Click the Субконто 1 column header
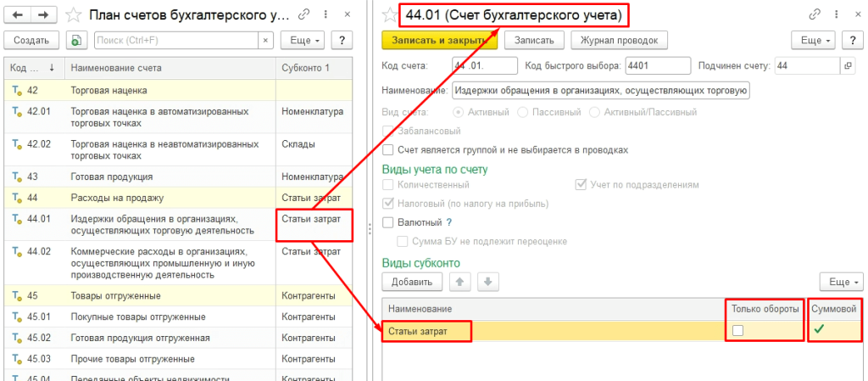The width and height of the screenshot is (868, 381). tap(314, 68)
